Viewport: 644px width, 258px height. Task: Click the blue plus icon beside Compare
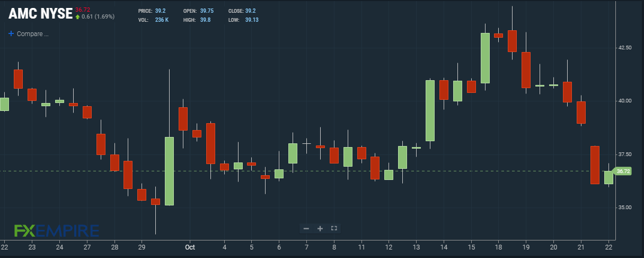click(11, 33)
